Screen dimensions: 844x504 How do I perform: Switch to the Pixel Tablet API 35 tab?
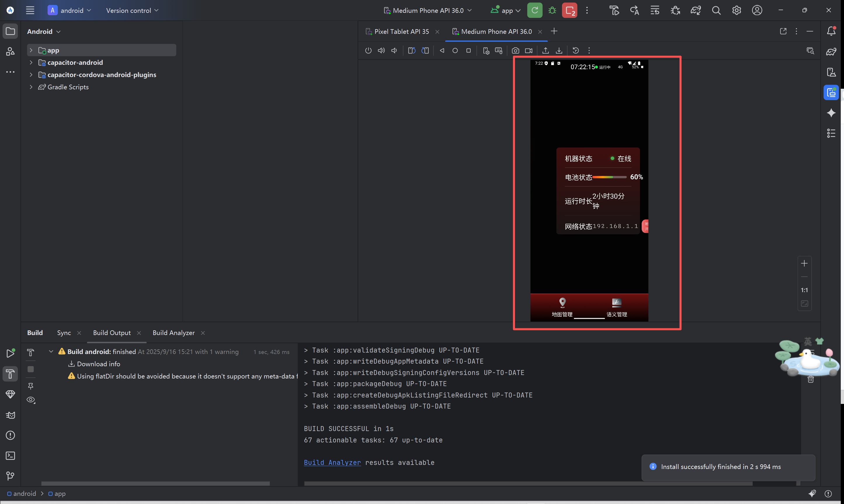click(402, 31)
